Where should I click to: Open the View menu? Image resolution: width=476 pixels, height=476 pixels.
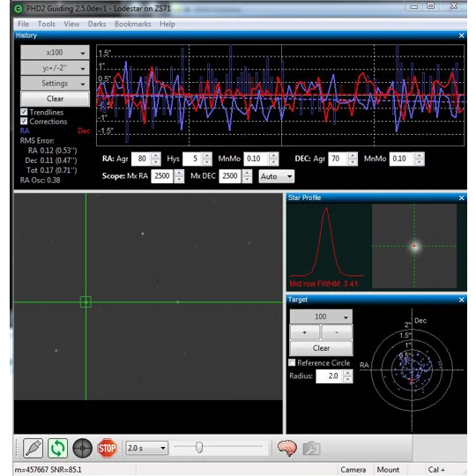(71, 24)
